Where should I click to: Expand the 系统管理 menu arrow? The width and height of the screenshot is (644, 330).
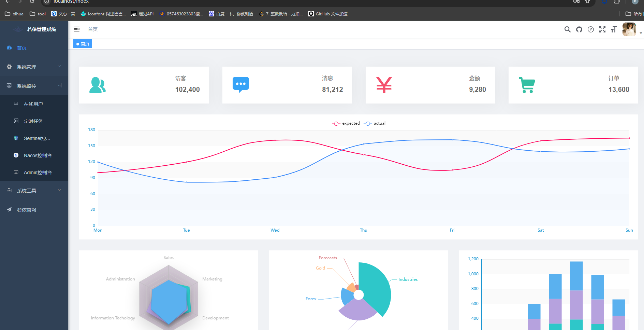59,67
